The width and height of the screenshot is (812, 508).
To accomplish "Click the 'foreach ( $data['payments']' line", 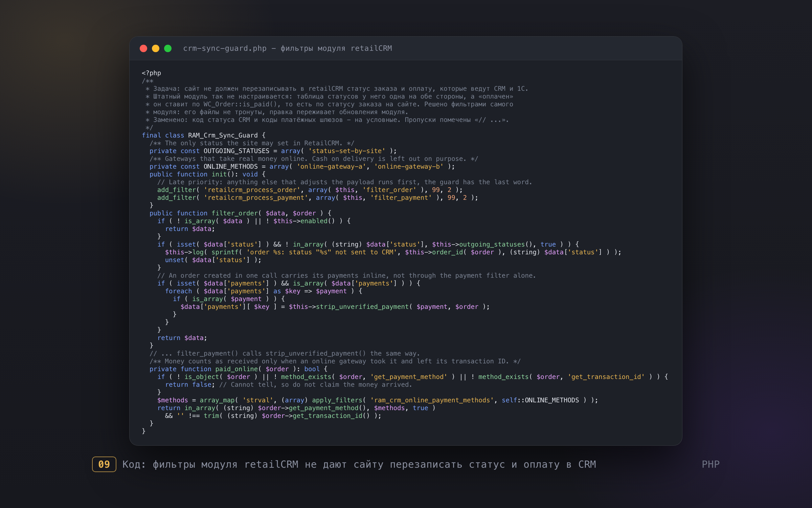I will (264, 291).
